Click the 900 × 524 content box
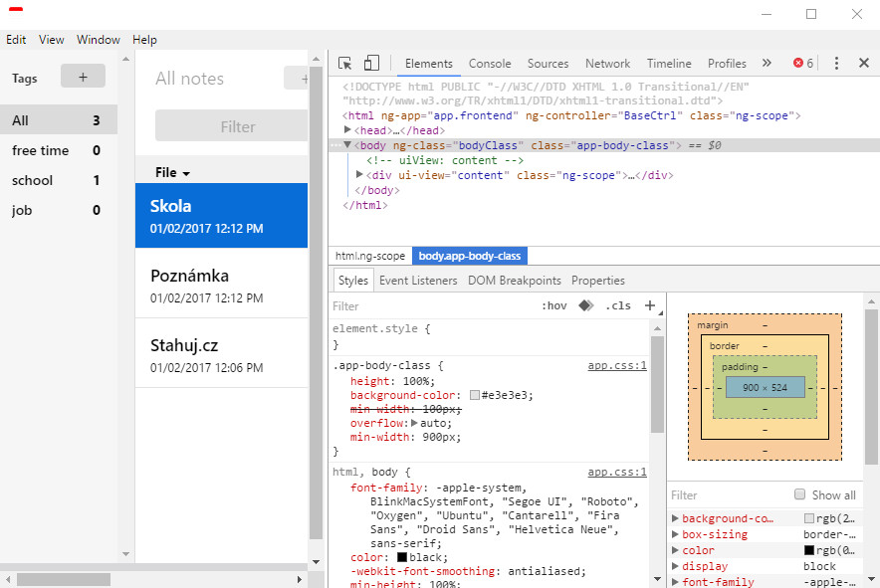The height and width of the screenshot is (588, 880). coord(765,387)
